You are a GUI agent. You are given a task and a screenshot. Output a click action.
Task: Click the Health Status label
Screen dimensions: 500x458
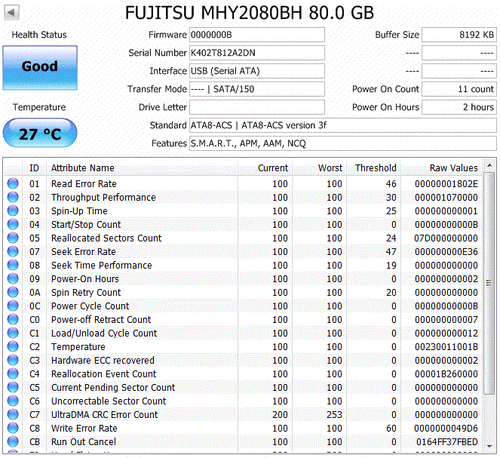pos(39,35)
